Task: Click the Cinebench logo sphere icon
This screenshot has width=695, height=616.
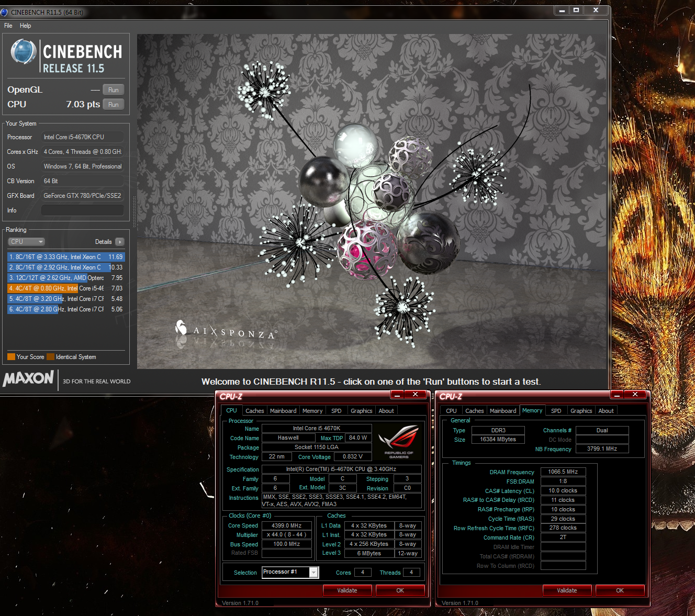Action: tap(24, 51)
